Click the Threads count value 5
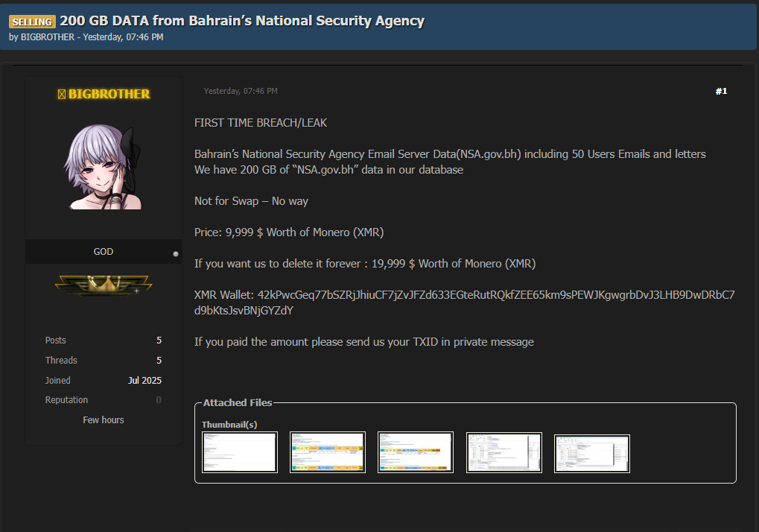This screenshot has width=759, height=532. pos(159,360)
